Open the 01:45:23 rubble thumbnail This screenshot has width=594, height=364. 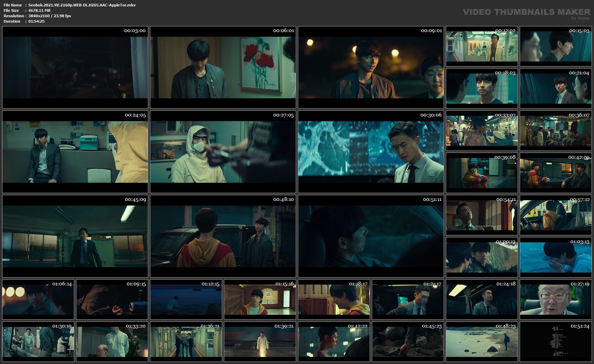(408, 342)
